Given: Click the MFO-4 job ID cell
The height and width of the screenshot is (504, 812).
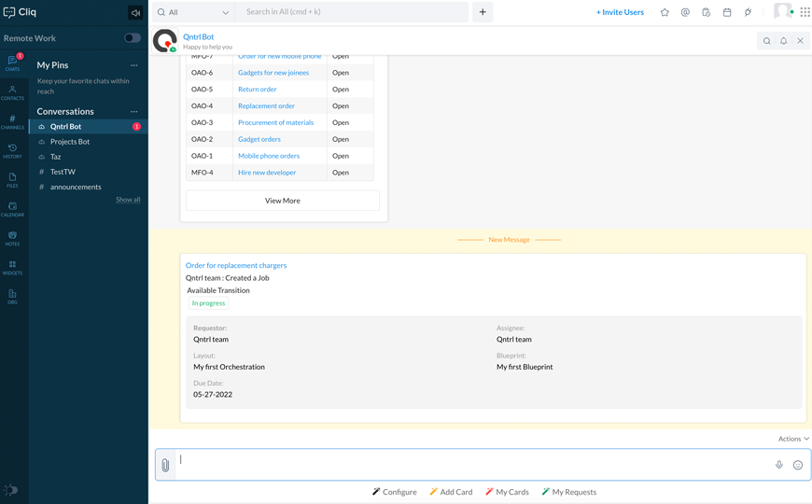Looking at the screenshot, I should 203,173.
